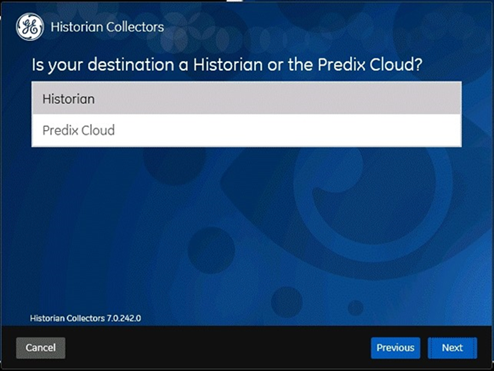Viewport: 494px width, 371px height.
Task: Highlight the Historian list row
Action: click(246, 99)
